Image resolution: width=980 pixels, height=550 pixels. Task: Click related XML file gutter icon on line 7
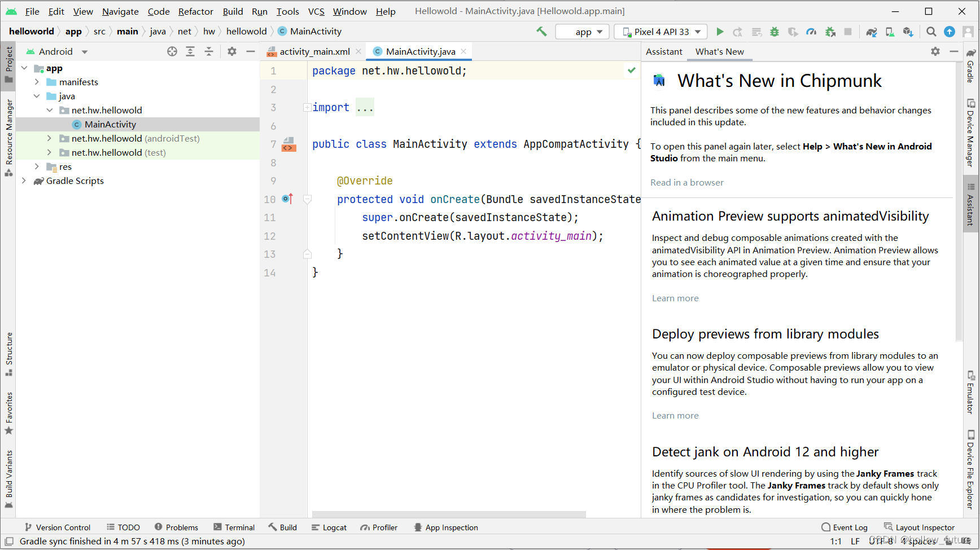click(288, 144)
